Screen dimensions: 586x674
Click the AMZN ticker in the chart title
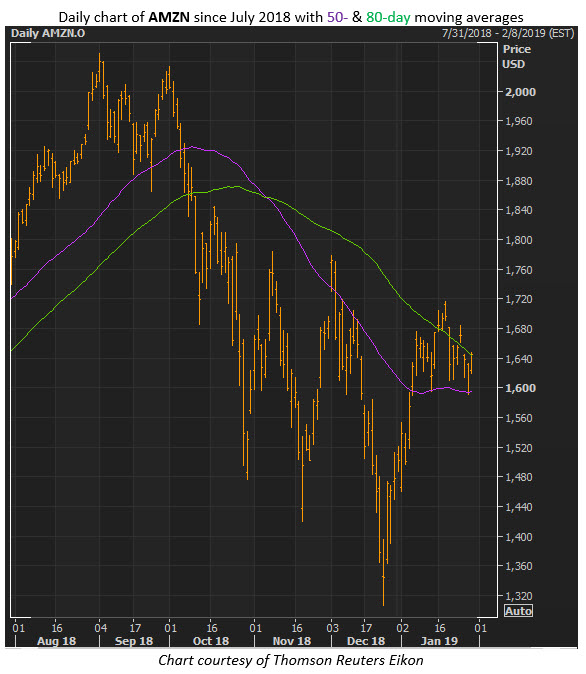coord(169,17)
